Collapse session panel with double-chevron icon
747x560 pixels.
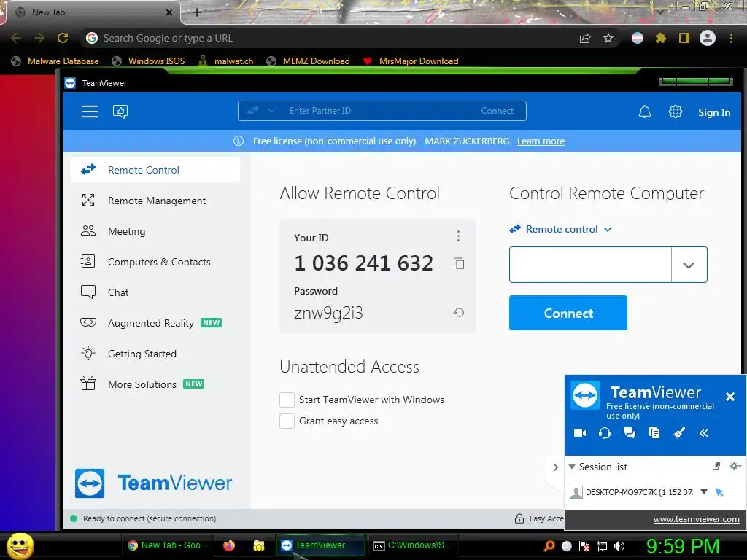(704, 433)
